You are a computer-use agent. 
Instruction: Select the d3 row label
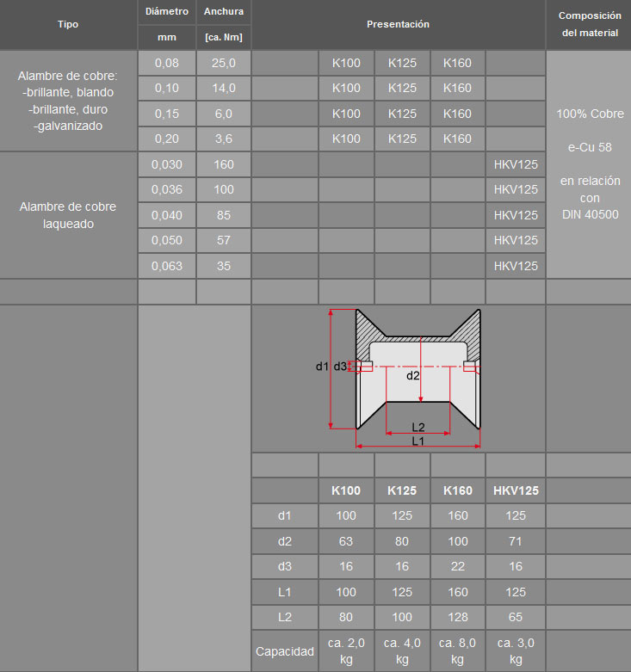coord(285,566)
